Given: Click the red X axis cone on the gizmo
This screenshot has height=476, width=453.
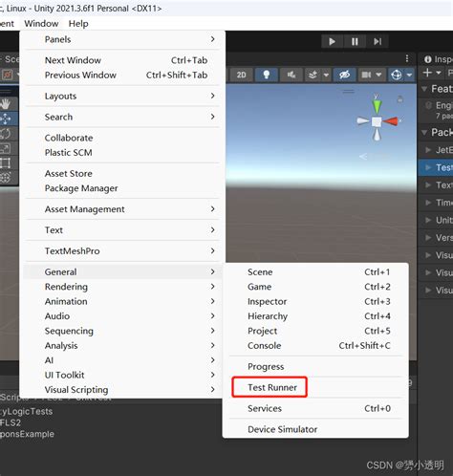Looking at the screenshot, I should [392, 121].
